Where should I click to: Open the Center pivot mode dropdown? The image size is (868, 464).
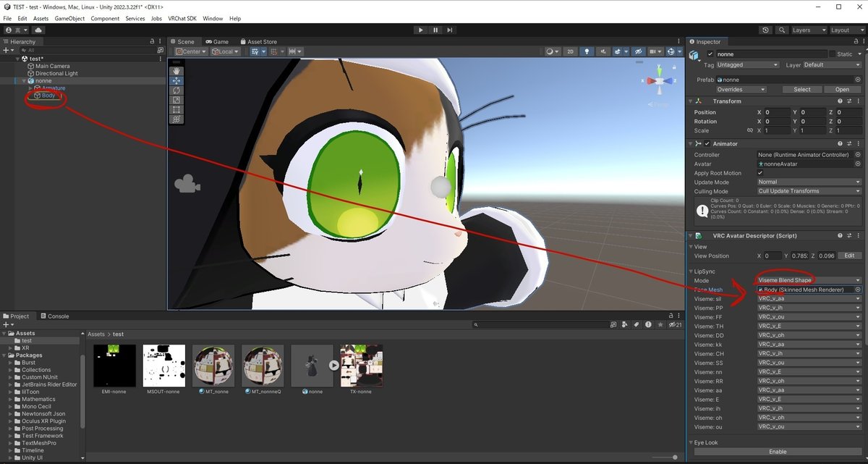(x=191, y=51)
